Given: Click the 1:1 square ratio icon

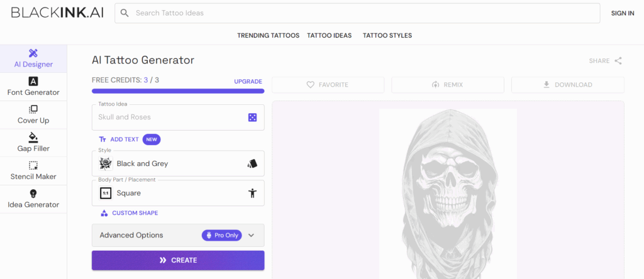Looking at the screenshot, I should pyautogui.click(x=106, y=193).
